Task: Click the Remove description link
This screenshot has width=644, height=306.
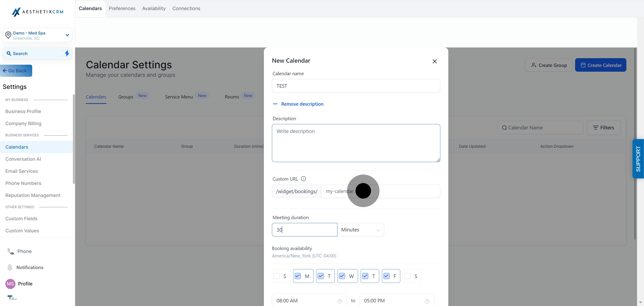Action: pos(302,104)
